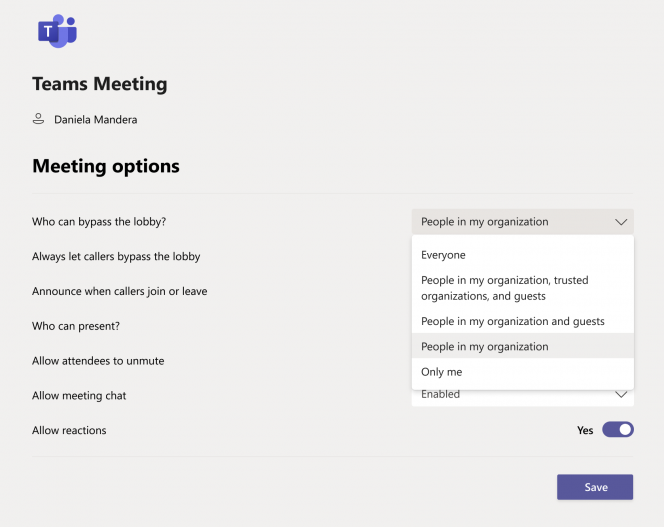Click the organizer person icon beside Daniela Mandera
The height and width of the screenshot is (527, 664).
point(39,119)
